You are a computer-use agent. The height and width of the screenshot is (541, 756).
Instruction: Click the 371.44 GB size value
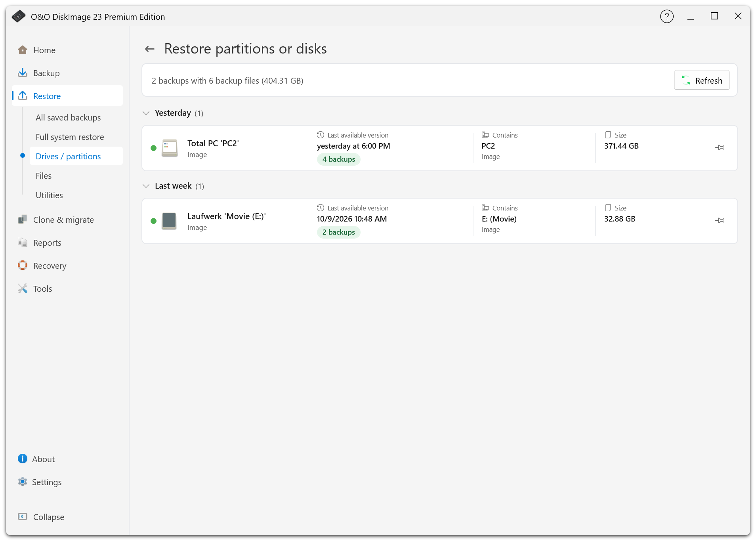click(621, 146)
